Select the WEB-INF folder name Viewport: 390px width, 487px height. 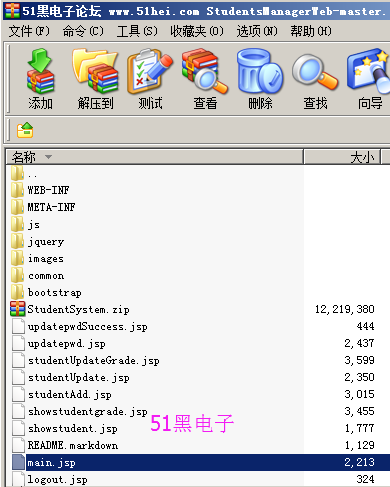click(x=48, y=190)
